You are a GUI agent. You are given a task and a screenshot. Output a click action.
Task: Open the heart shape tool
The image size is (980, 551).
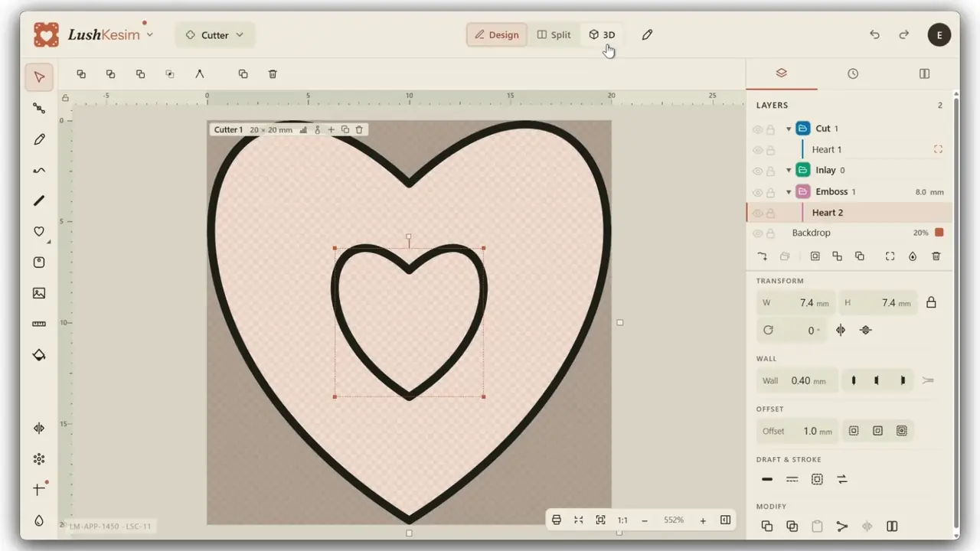[x=39, y=231]
